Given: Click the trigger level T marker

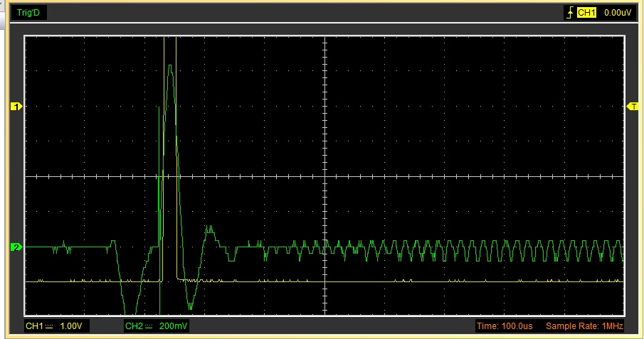Looking at the screenshot, I should [x=632, y=106].
